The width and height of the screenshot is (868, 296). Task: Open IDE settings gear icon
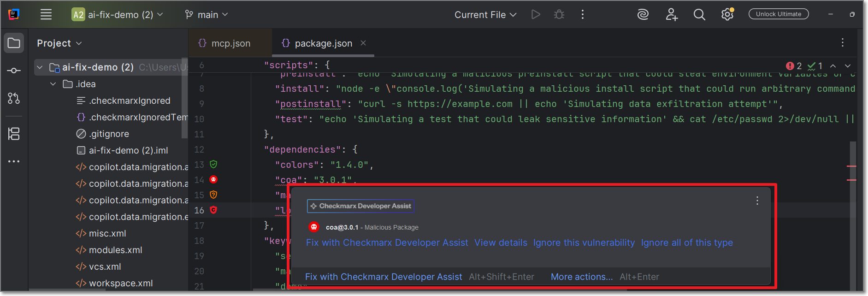(x=727, y=15)
